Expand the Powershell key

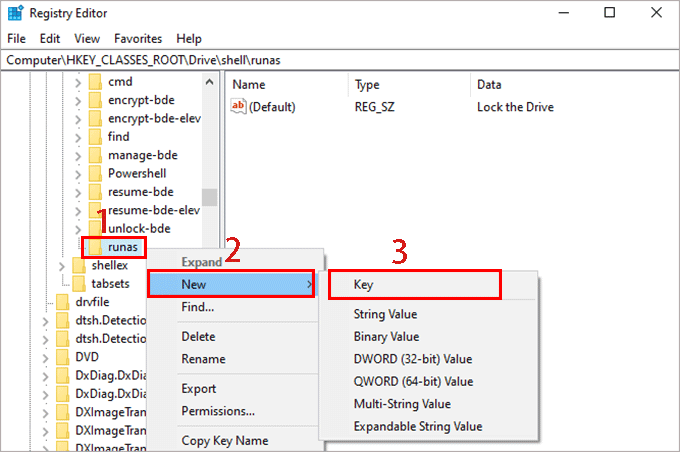click(x=78, y=174)
